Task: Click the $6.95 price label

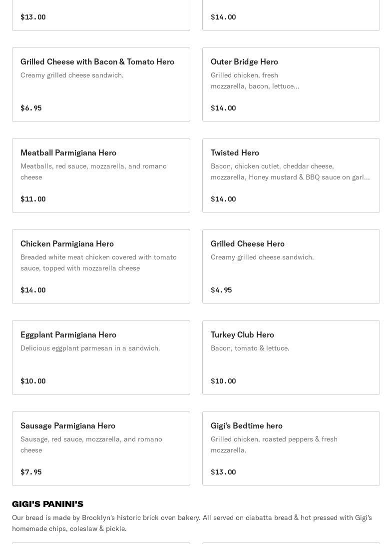Action: coord(31,108)
